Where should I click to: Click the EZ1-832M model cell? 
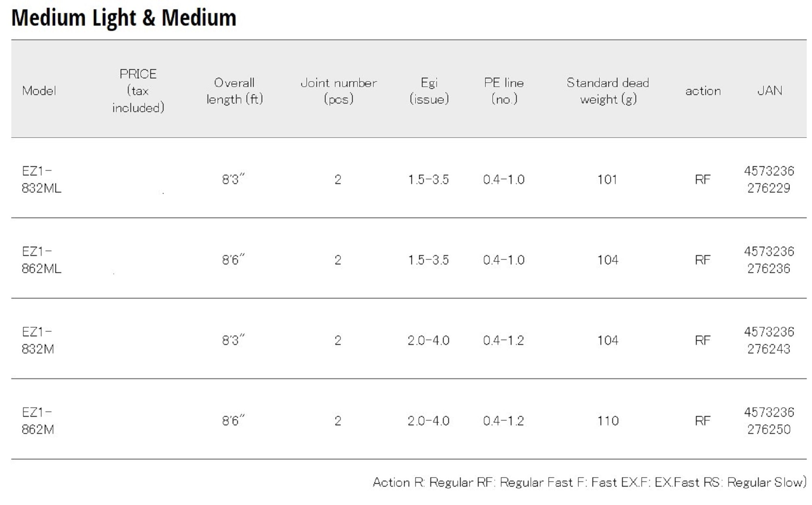pos(38,340)
